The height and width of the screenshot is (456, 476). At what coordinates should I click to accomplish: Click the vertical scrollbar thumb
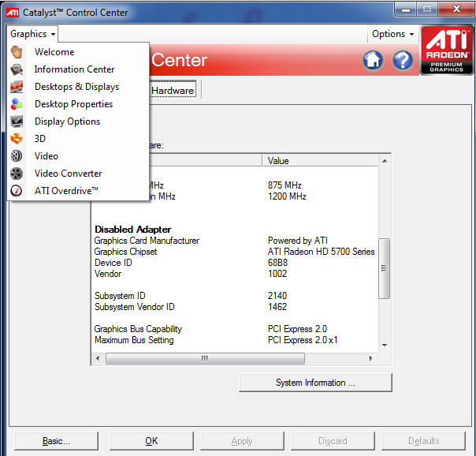pyautogui.click(x=385, y=268)
